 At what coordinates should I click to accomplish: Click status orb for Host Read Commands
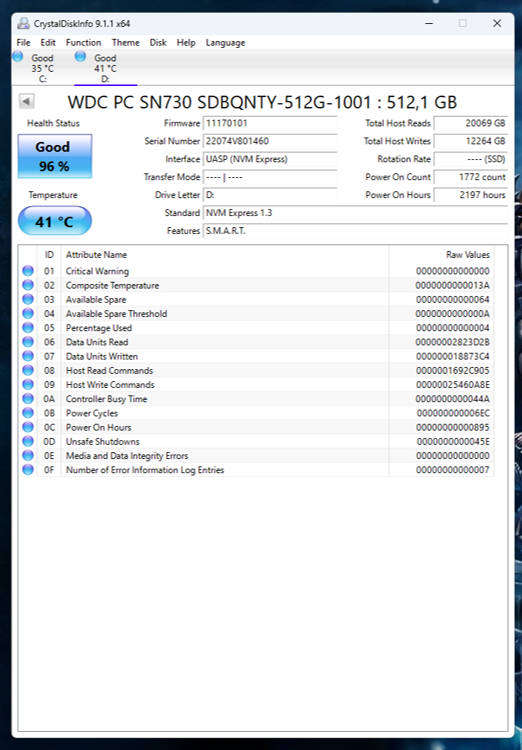tap(28, 370)
